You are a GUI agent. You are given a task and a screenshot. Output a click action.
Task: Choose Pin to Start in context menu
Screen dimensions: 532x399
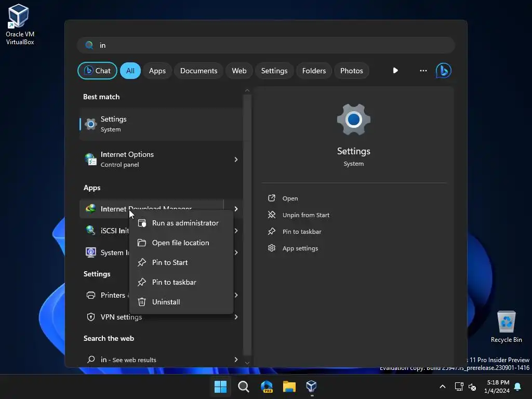(x=181, y=262)
